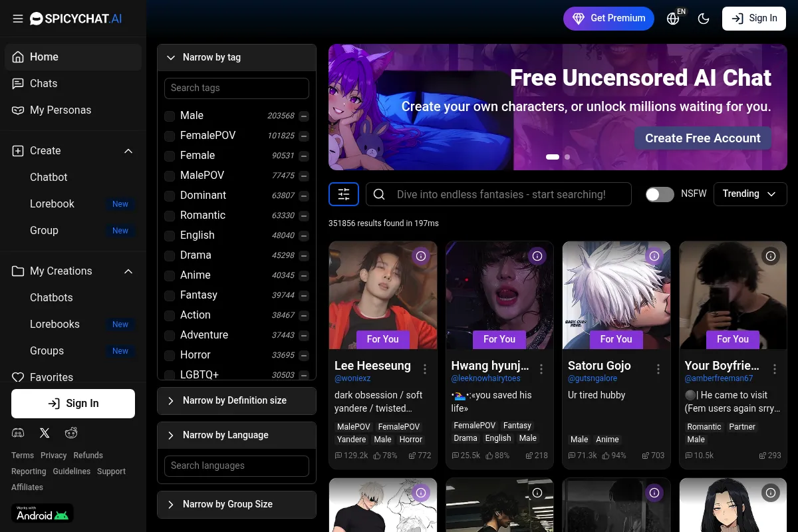Open options menu for Hwang hyunjin
This screenshot has height=532, width=798.
541,369
